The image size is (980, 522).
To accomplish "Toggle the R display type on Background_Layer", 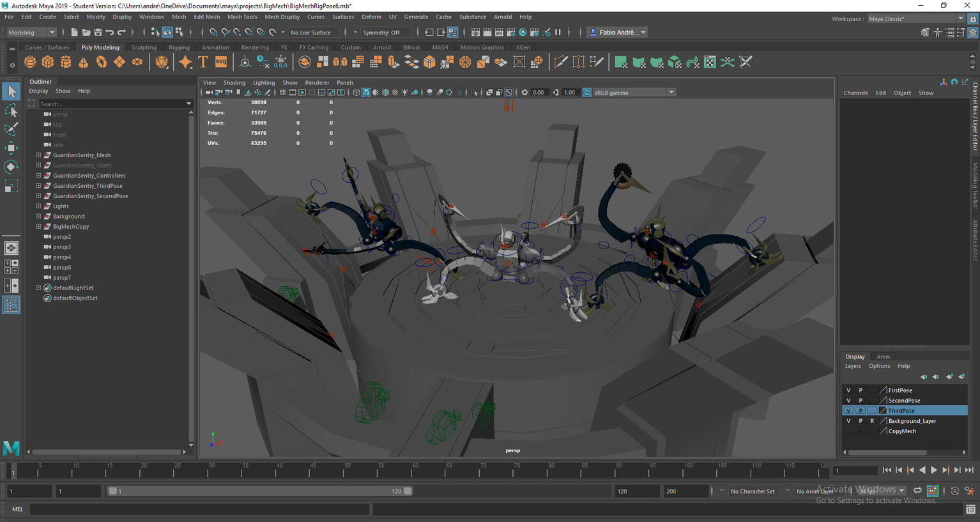I will click(x=871, y=421).
